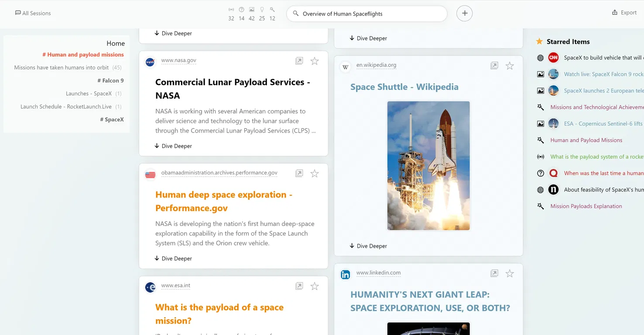Screen dimensions: 644x335
Task: Click inside the Overview of Human Spaceflights search box
Action: coord(367,14)
